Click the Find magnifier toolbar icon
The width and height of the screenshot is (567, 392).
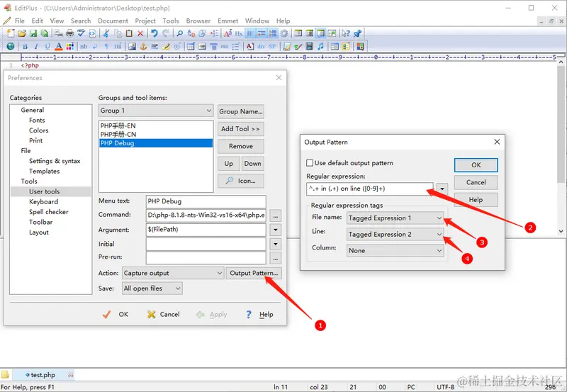(x=180, y=33)
